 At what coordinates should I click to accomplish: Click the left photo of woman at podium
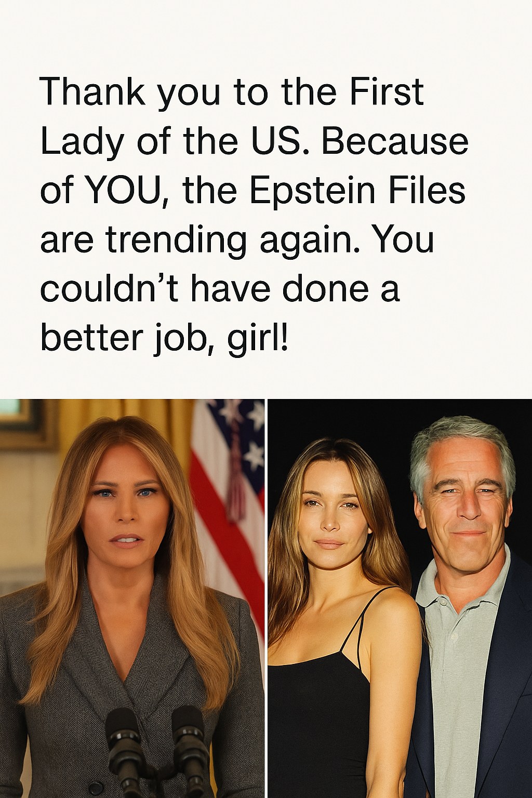132,598
